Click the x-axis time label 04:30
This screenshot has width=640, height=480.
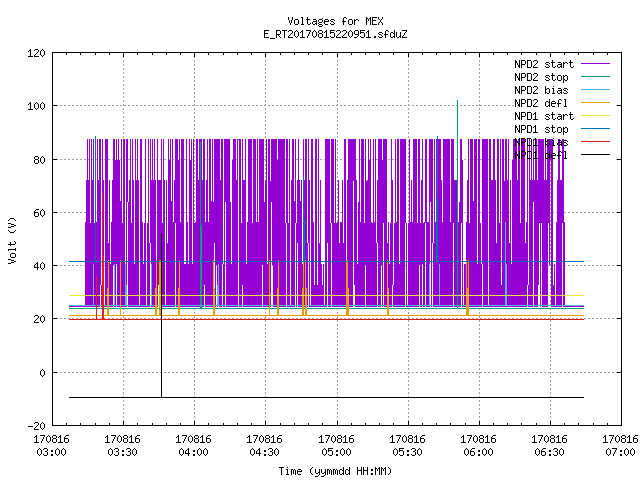[x=264, y=453]
